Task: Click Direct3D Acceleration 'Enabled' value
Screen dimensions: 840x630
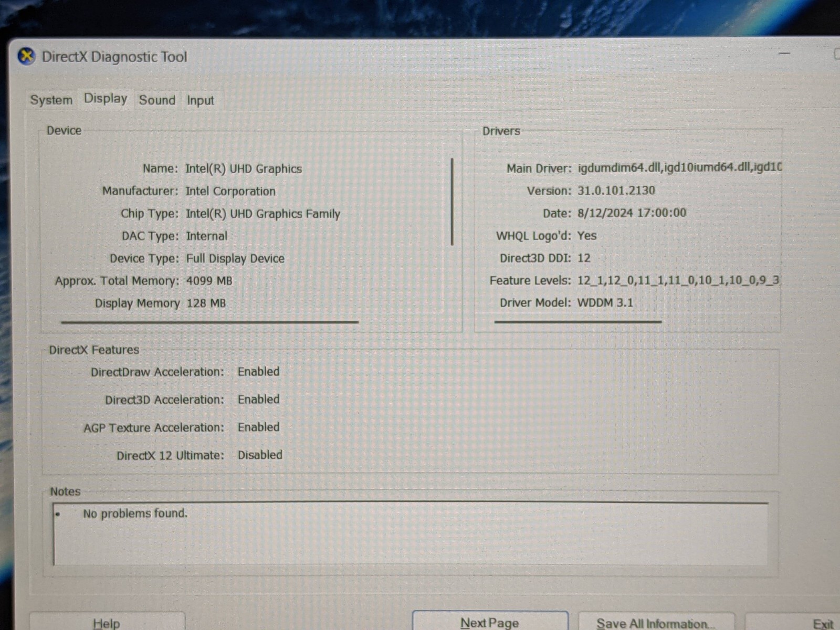Action: (x=258, y=399)
